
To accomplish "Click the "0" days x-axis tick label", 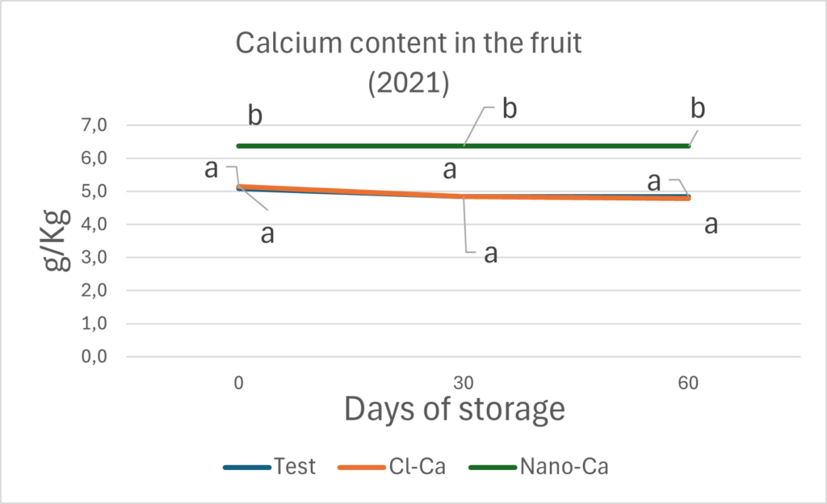I will (x=238, y=384).
